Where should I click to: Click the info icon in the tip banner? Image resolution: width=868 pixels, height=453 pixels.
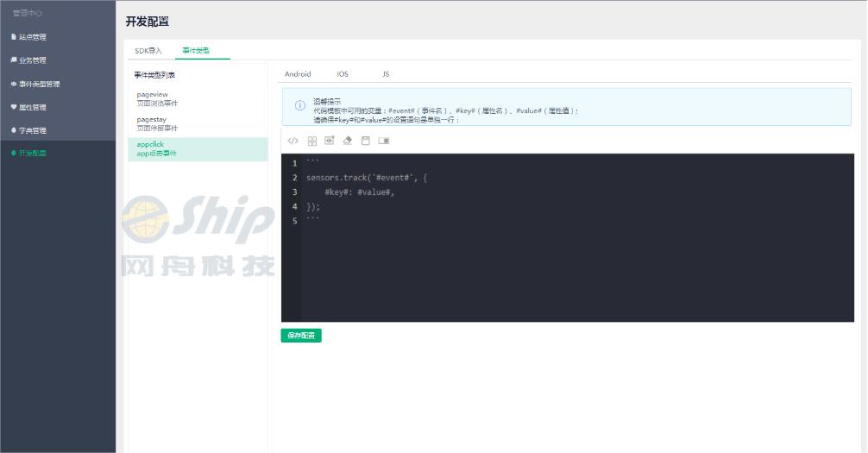[300, 106]
